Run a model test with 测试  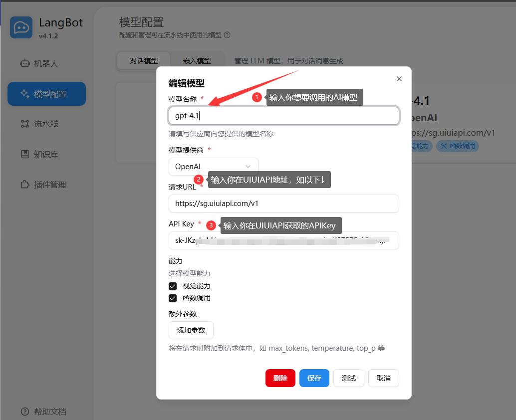349,378
